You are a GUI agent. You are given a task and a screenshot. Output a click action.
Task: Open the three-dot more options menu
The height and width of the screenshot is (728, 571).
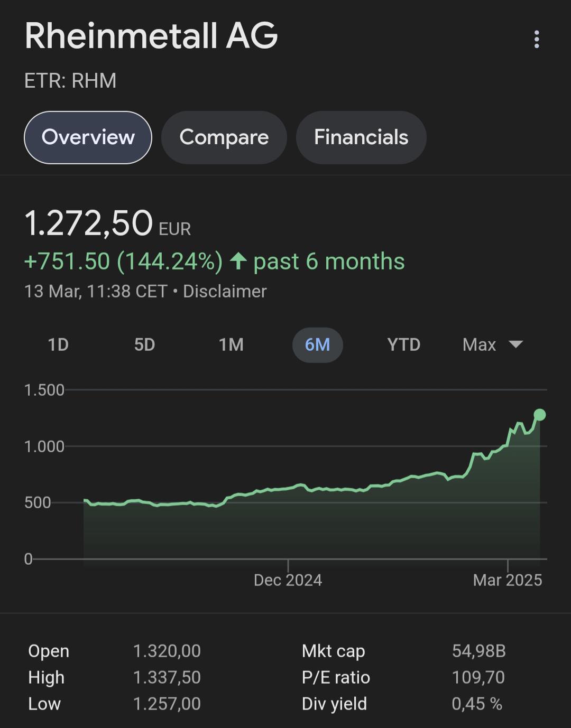click(x=537, y=39)
